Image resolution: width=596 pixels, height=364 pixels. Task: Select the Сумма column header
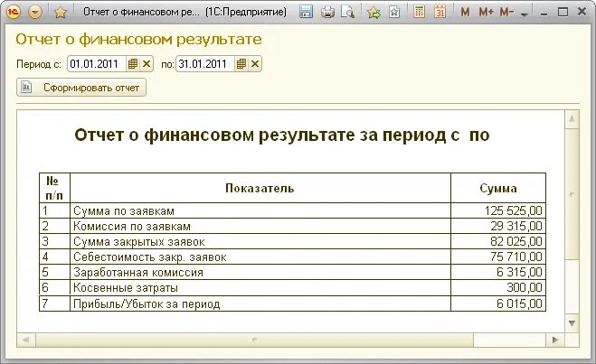[498, 188]
